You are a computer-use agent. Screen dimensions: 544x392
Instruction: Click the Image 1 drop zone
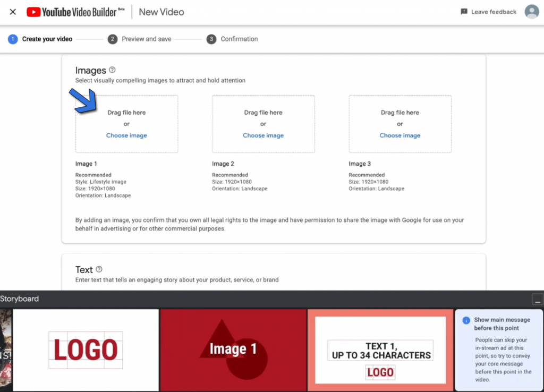click(126, 124)
